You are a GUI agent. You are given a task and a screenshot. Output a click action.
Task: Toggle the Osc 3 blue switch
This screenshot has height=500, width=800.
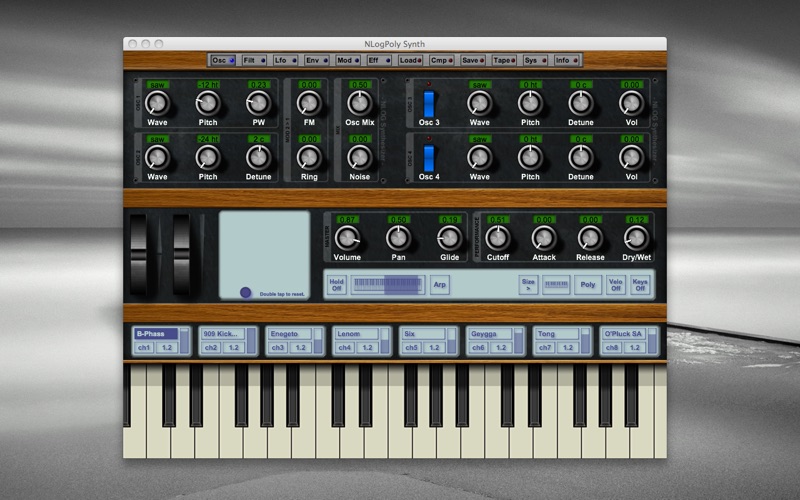point(429,103)
